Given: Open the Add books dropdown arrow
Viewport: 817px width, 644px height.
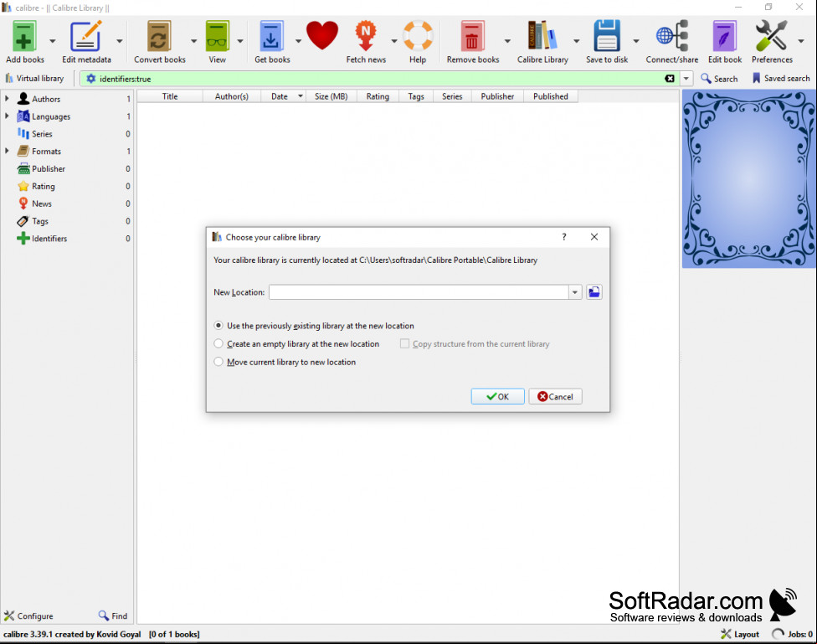Looking at the screenshot, I should (52, 41).
